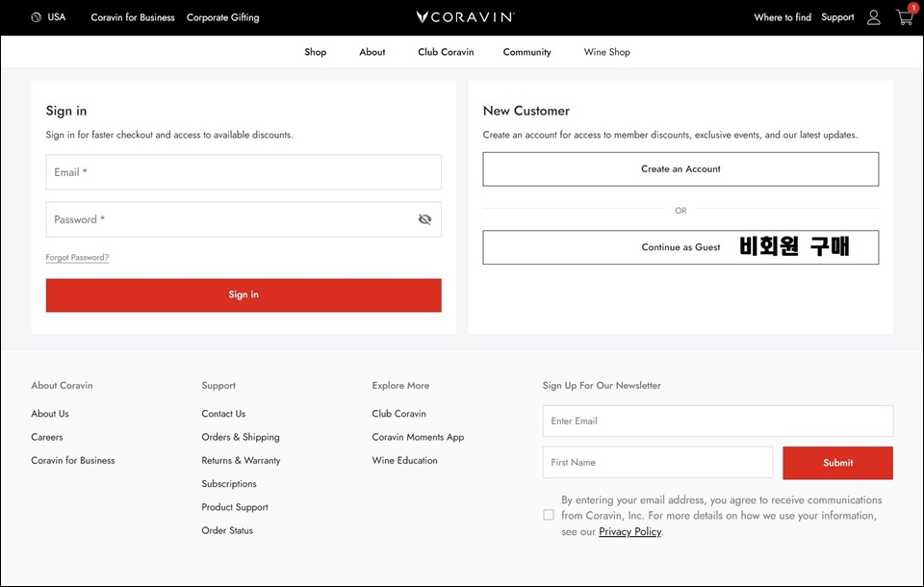The width and height of the screenshot is (924, 587).
Task: Focus the Email sign-in field
Action: pyautogui.click(x=244, y=172)
